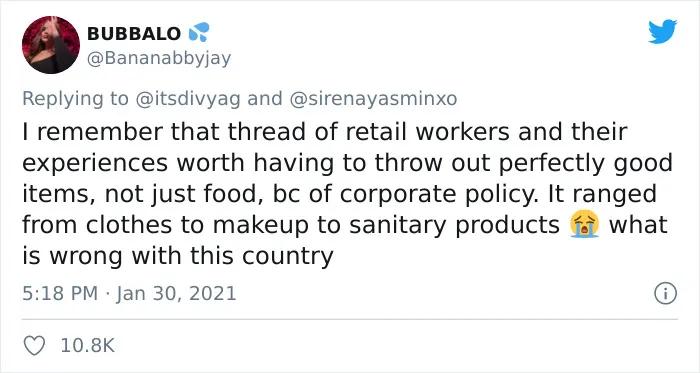Image resolution: width=700 pixels, height=373 pixels.
Task: Click the Twitter bird logo
Action: [x=662, y=32]
